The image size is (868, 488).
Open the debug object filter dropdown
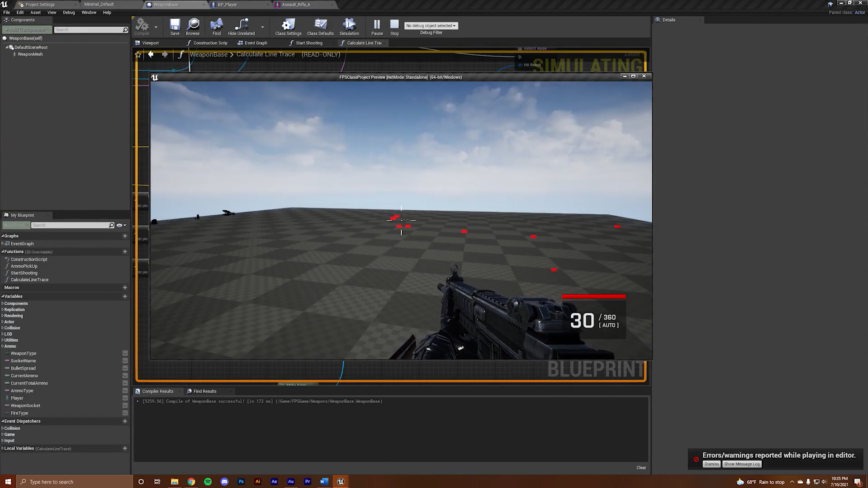[x=431, y=26]
